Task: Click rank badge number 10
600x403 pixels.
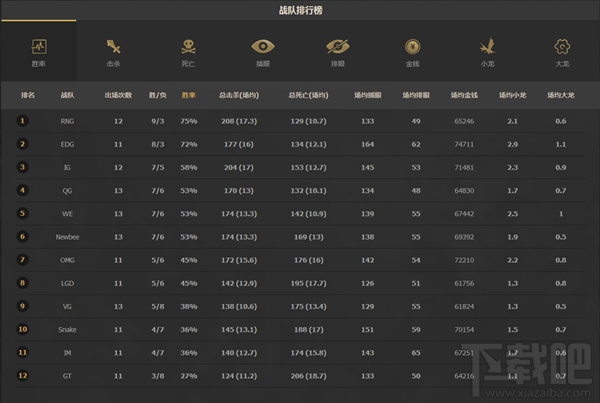Action: (23, 329)
